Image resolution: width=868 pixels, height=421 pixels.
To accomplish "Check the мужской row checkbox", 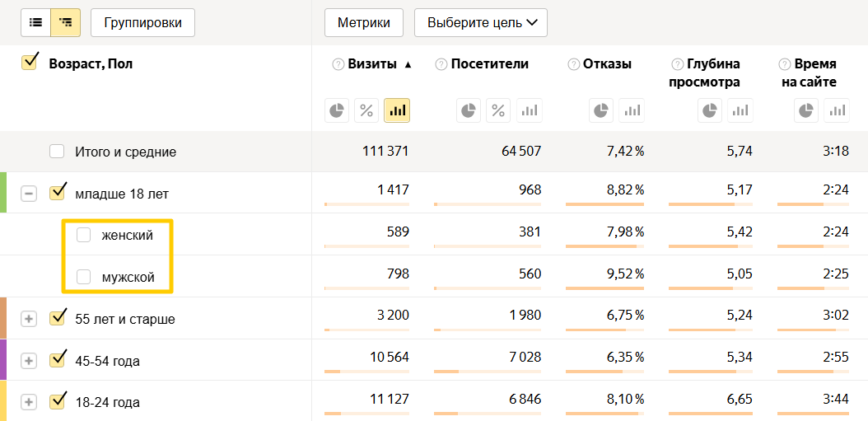I will click(84, 278).
